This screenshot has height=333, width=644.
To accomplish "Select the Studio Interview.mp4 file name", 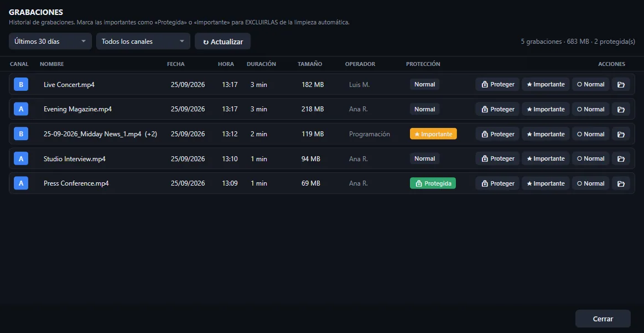I will (74, 158).
